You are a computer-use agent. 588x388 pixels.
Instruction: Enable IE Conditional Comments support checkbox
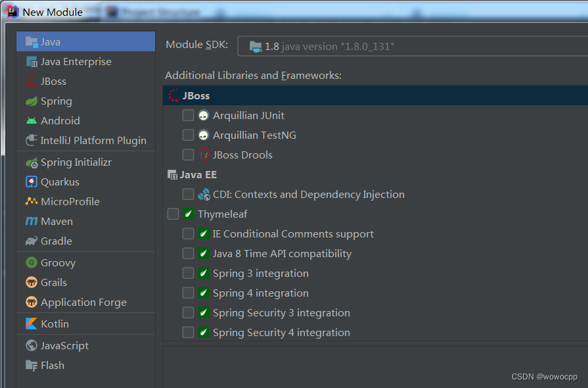point(188,233)
